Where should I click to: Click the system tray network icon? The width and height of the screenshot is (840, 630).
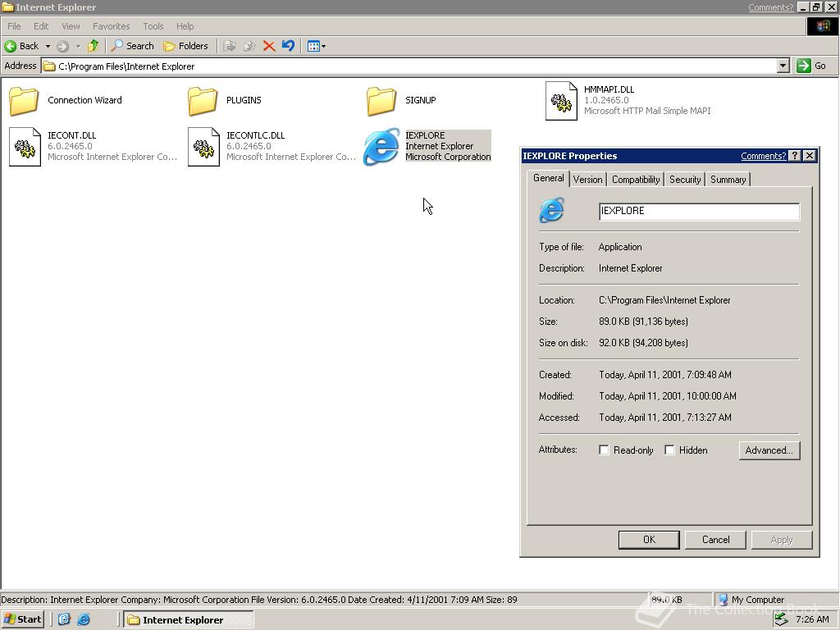781,619
